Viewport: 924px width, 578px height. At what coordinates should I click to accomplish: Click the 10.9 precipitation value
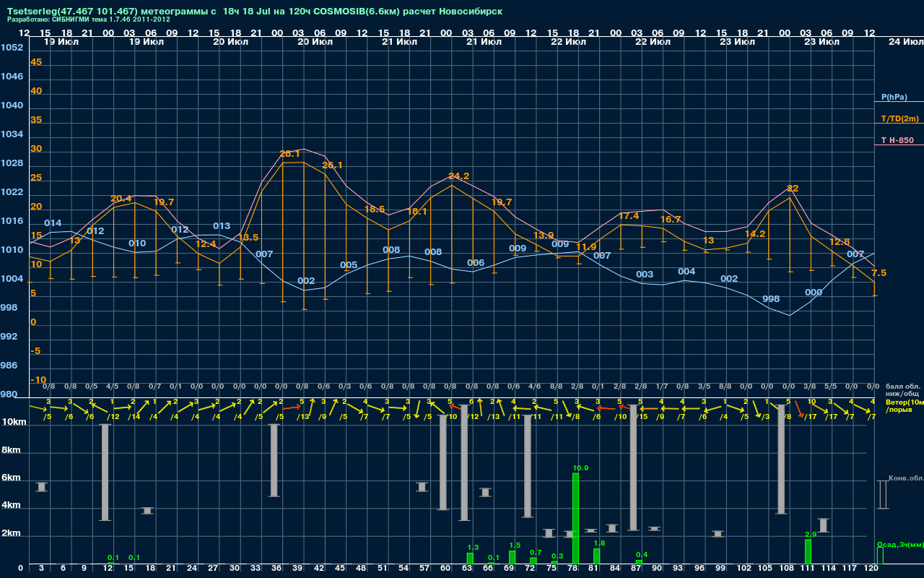(x=580, y=468)
